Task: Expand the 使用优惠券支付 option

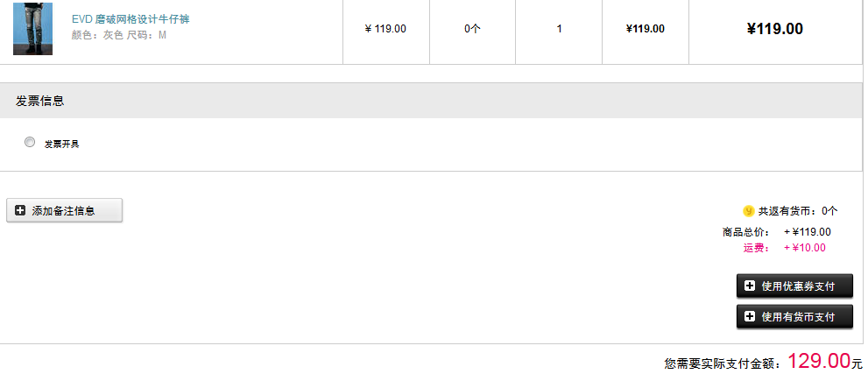Action: point(794,286)
